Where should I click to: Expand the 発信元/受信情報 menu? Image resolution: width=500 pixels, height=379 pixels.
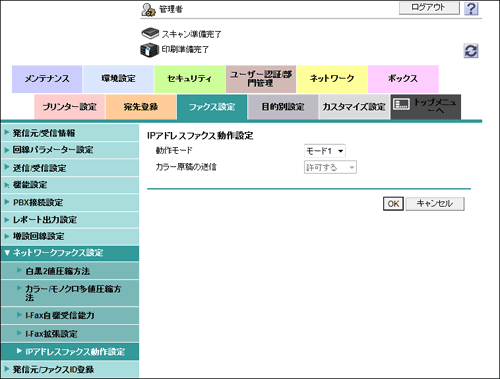[x=70, y=133]
